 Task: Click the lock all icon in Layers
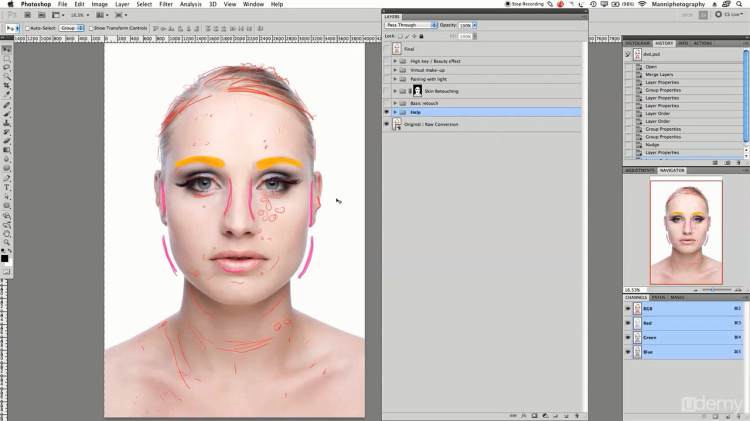click(421, 36)
